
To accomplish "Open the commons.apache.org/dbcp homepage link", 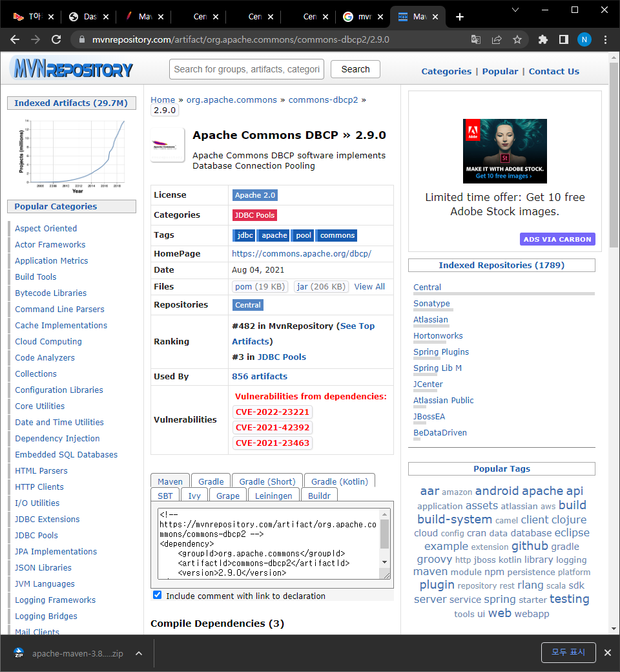I will tap(302, 254).
